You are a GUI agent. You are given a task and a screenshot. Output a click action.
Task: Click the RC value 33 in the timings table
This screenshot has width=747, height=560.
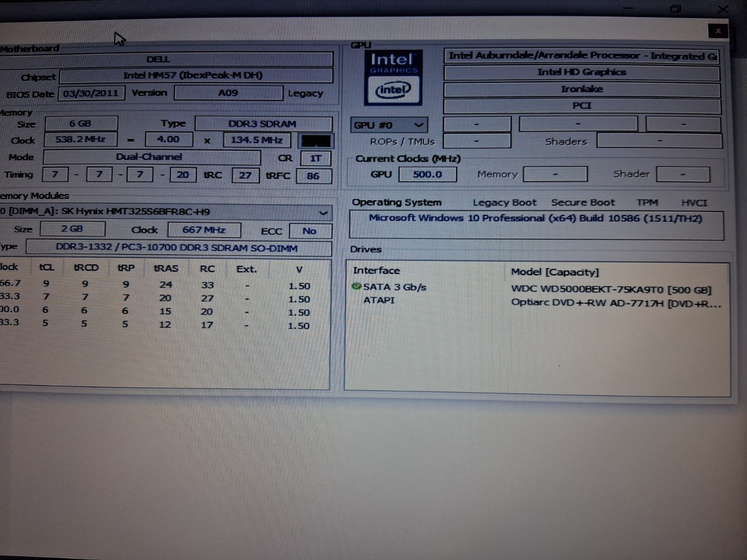pyautogui.click(x=207, y=285)
